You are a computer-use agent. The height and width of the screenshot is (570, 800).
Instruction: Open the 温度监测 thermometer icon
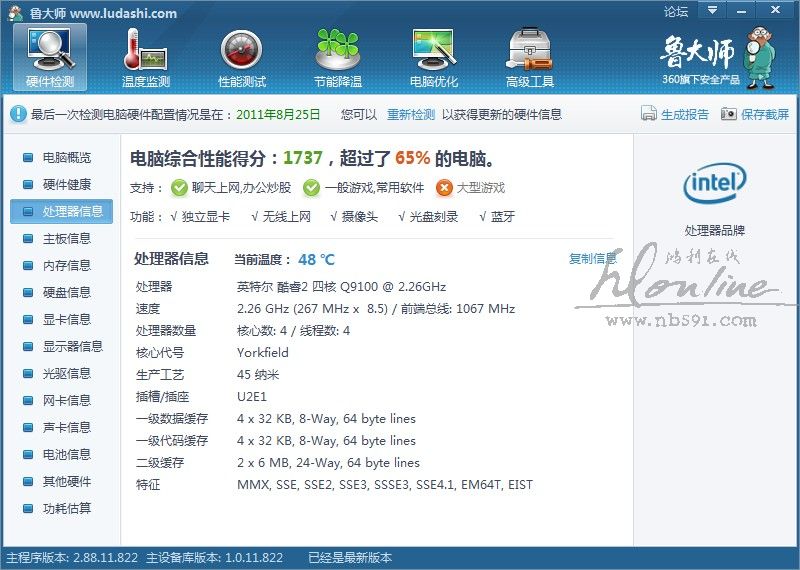point(146,57)
